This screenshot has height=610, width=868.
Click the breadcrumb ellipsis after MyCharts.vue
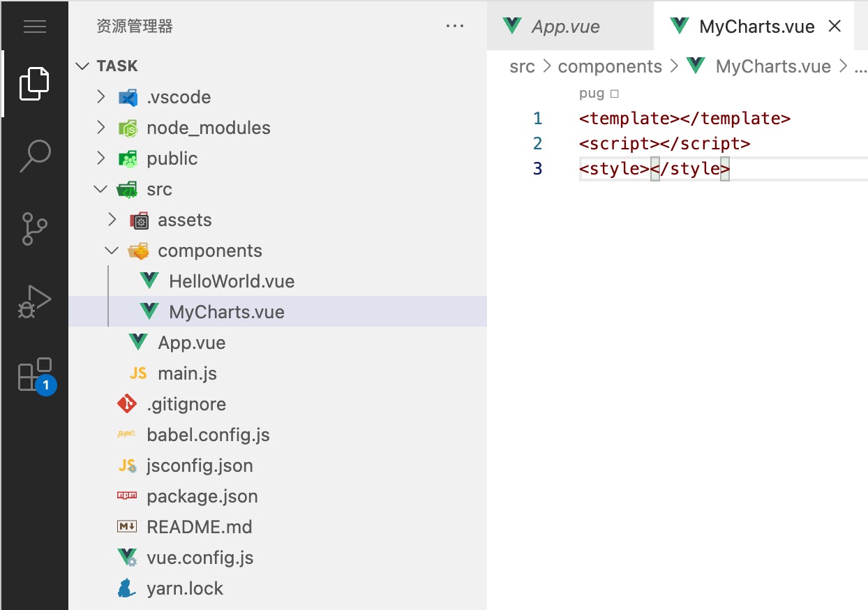point(860,67)
